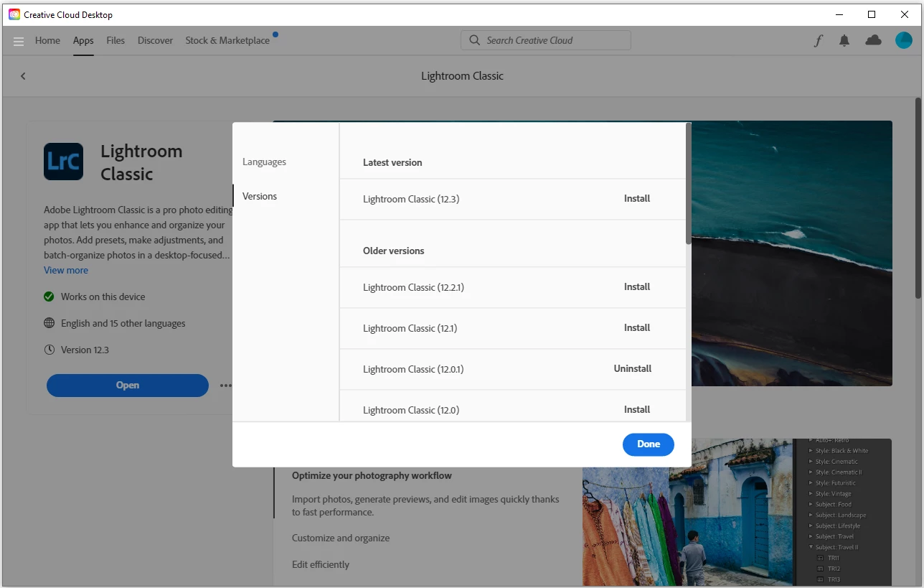The image size is (924, 588).
Task: Install Lightroom Classic (12.2.1)
Action: (637, 286)
